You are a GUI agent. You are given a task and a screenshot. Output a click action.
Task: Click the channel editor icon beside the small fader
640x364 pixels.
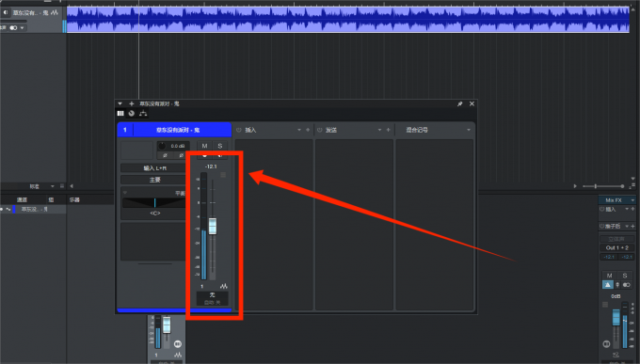178,344
